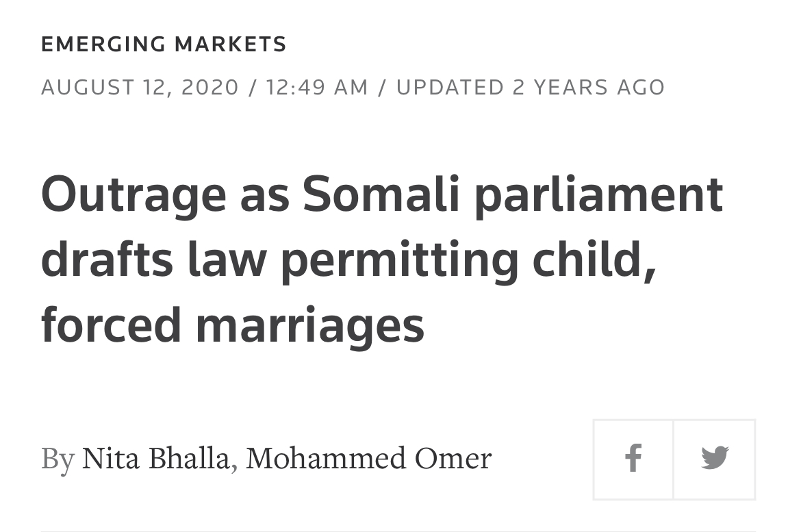Share the article on Facebook
This screenshot has width=801, height=532.
(x=633, y=459)
